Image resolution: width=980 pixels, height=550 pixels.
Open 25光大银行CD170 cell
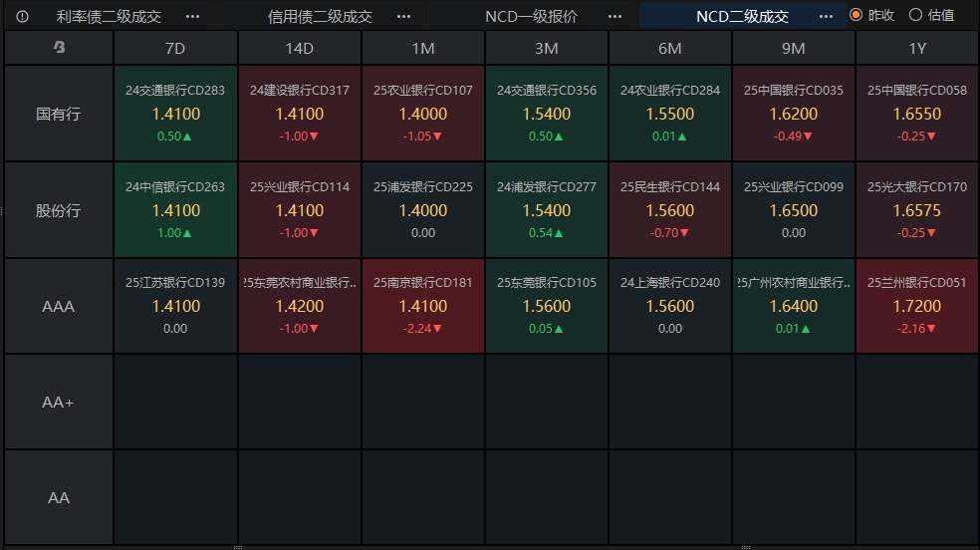point(917,210)
